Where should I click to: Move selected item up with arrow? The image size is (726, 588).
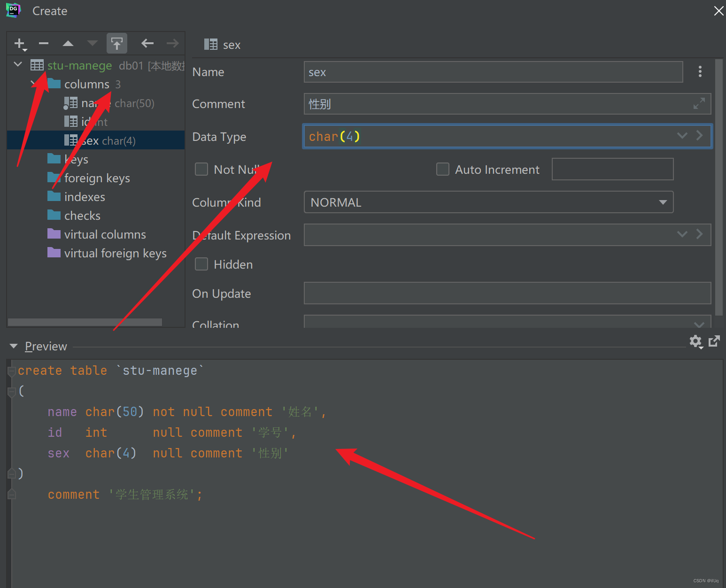pyautogui.click(x=68, y=44)
